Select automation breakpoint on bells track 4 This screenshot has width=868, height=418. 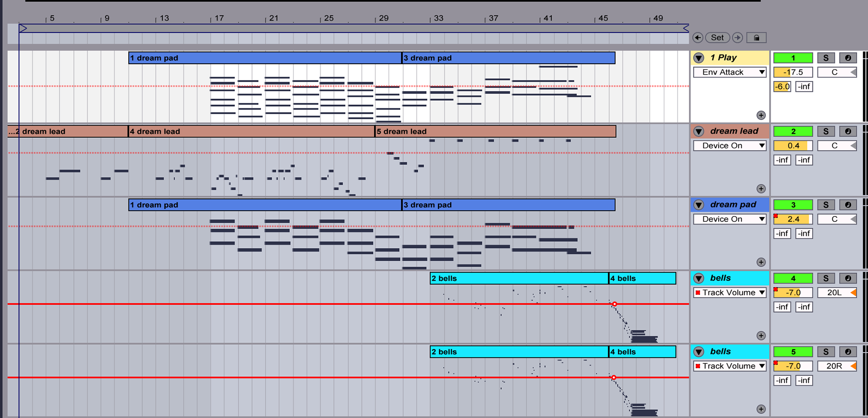(x=614, y=304)
